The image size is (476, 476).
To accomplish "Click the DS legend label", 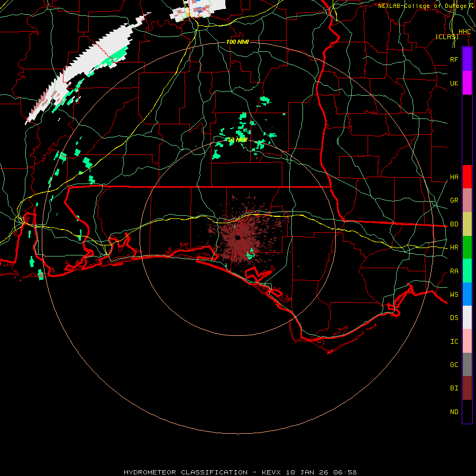I will 454,318.
